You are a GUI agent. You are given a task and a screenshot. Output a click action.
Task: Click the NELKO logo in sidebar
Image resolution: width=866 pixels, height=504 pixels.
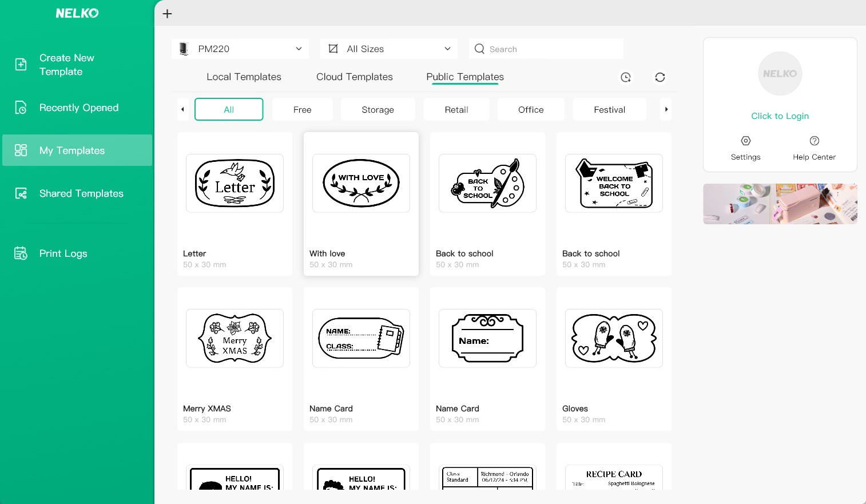pos(77,13)
